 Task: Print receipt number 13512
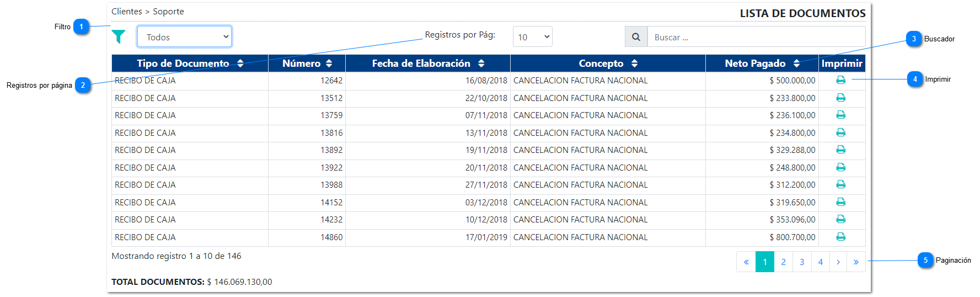840,98
